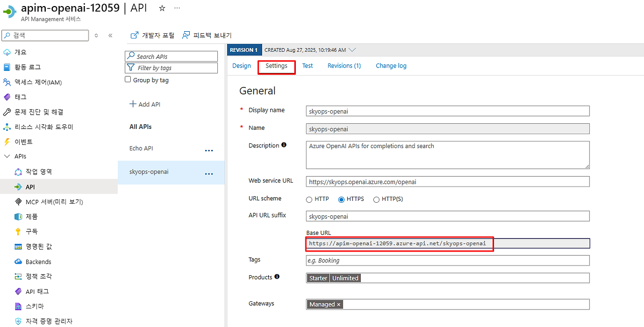Open the Test tab
The width and height of the screenshot is (644, 327).
click(307, 66)
